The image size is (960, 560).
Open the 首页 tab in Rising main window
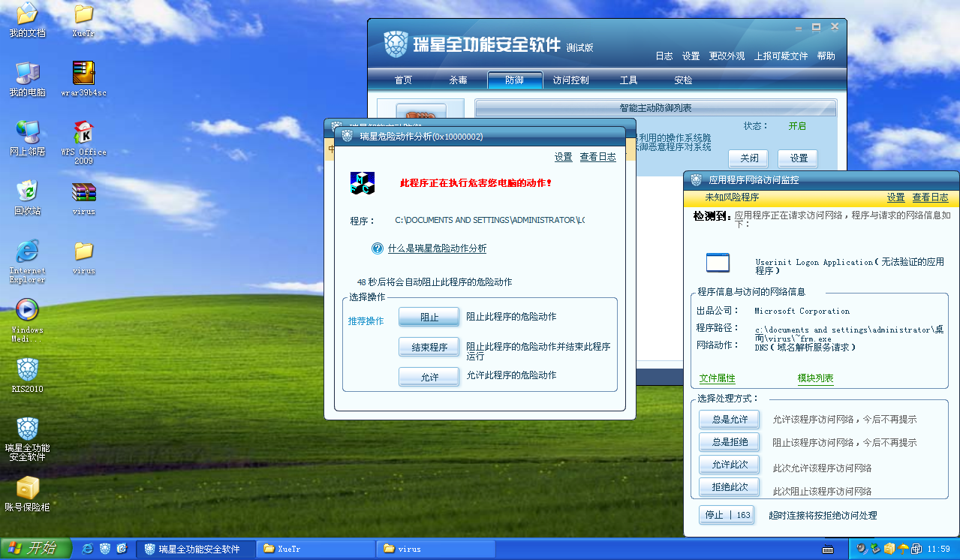coord(403,80)
